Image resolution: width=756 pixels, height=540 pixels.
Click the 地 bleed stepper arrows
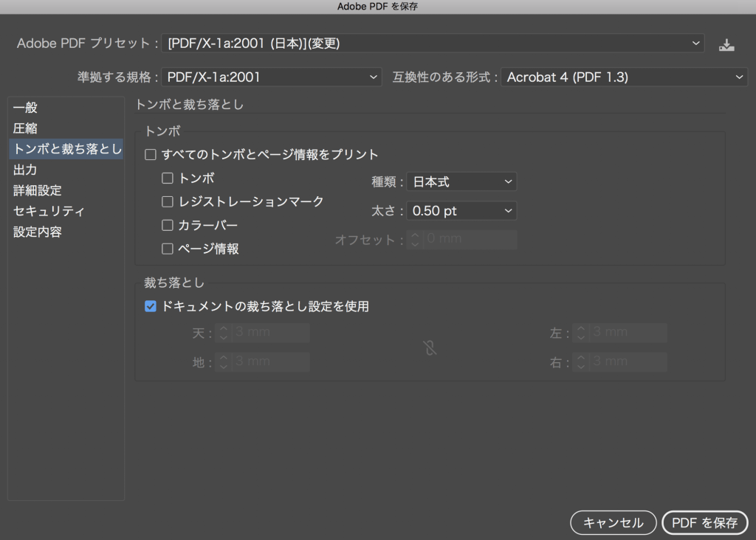click(x=223, y=361)
